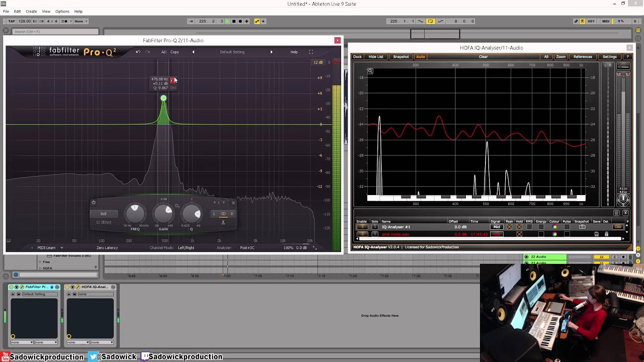Click Ableton draw mode pencil icon
The image size is (644, 362).
pos(576,21)
